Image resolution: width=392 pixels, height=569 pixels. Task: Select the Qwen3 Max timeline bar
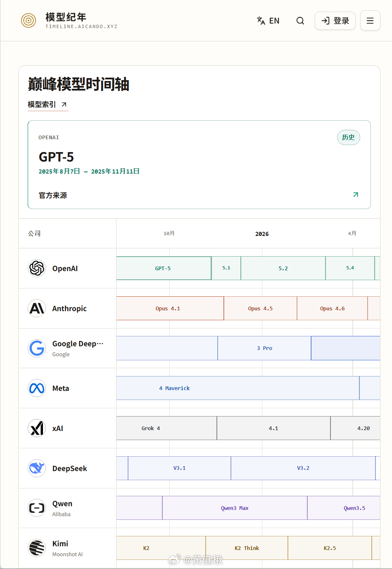(x=235, y=508)
